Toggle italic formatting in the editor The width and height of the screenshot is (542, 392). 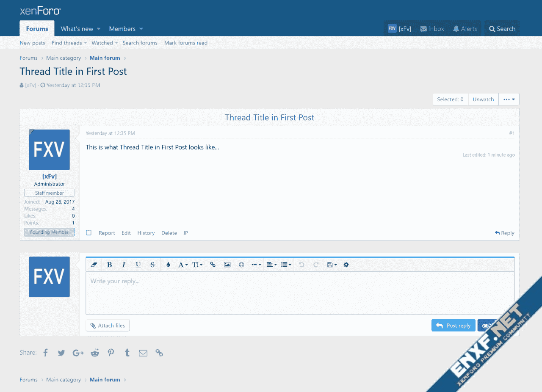[124, 265]
